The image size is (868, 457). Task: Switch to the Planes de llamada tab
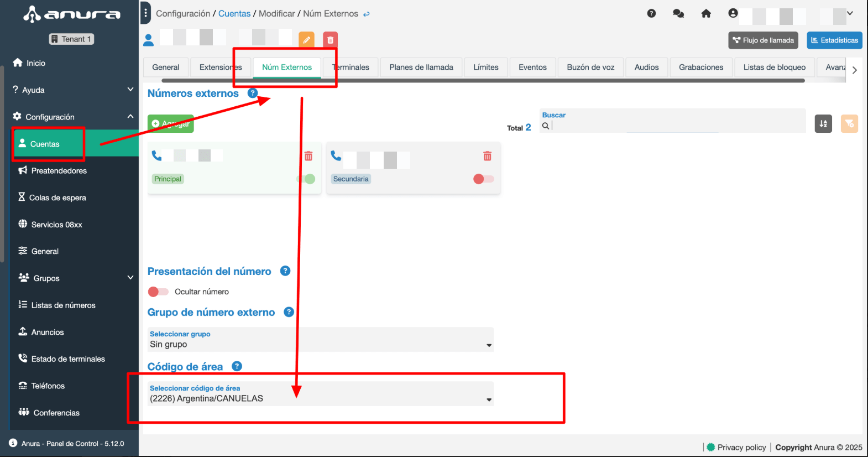click(421, 67)
